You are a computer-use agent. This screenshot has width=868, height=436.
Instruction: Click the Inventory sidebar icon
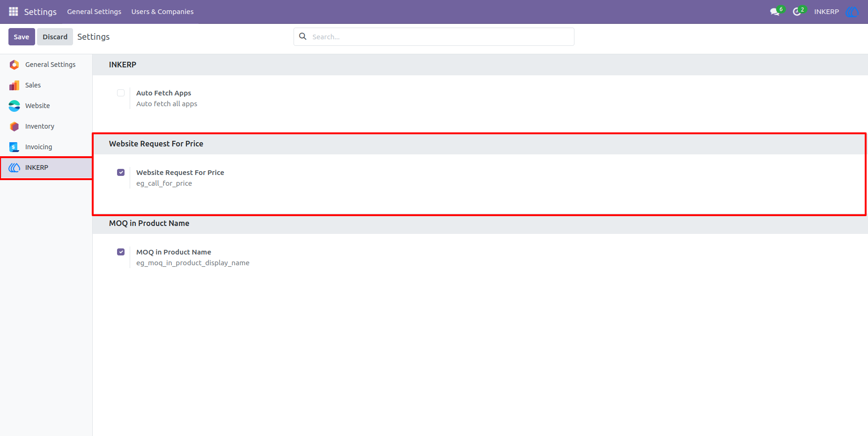tap(15, 126)
